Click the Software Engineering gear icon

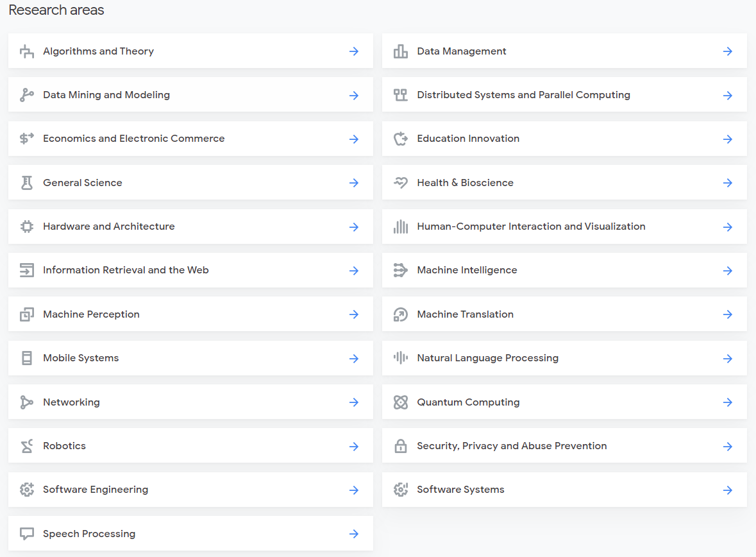(26, 490)
